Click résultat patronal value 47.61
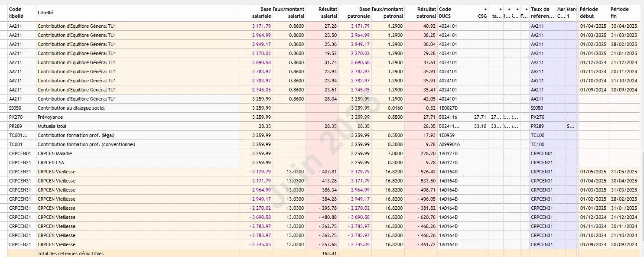The image size is (644, 257). 429,62
